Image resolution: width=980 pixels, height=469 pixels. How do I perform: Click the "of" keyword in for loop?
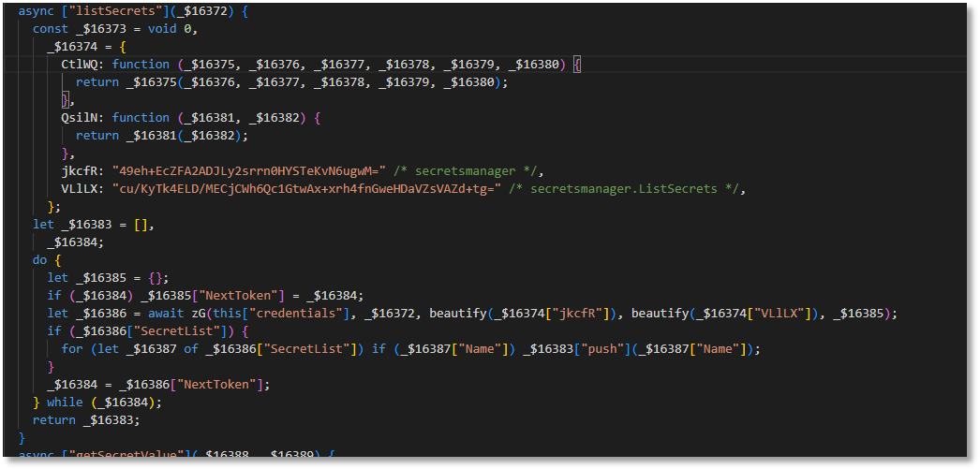tap(190, 349)
